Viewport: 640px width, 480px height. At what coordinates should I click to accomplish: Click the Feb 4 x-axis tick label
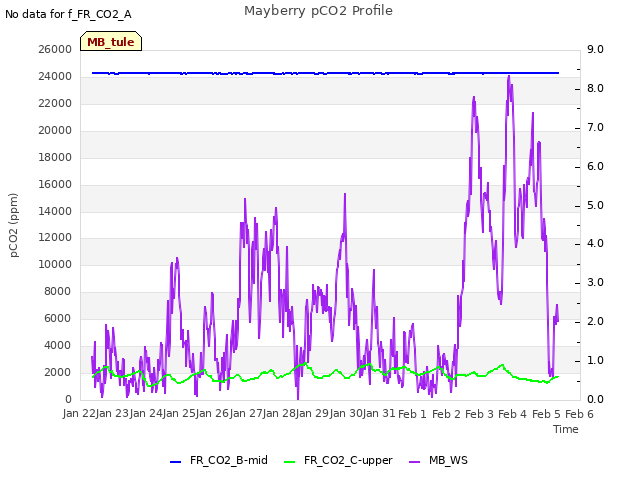513,414
